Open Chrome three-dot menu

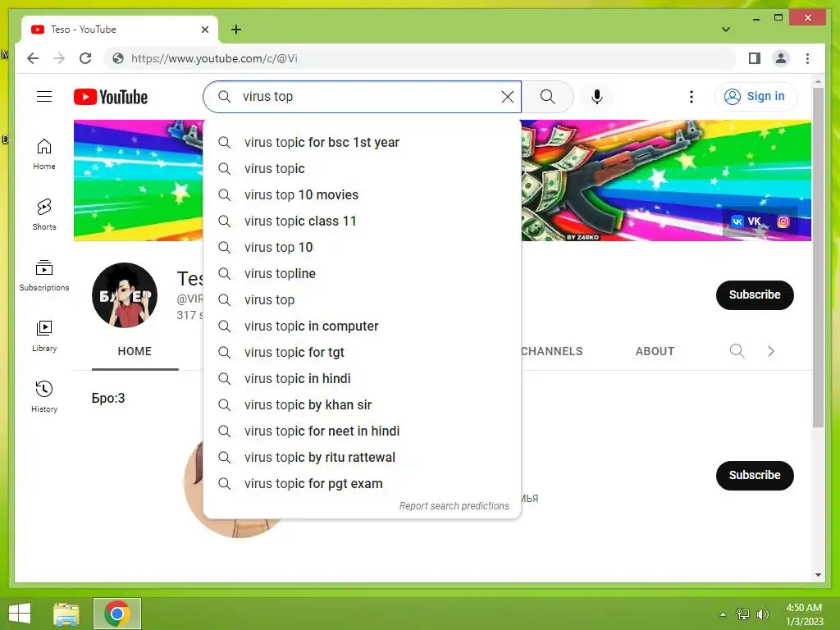click(807, 58)
